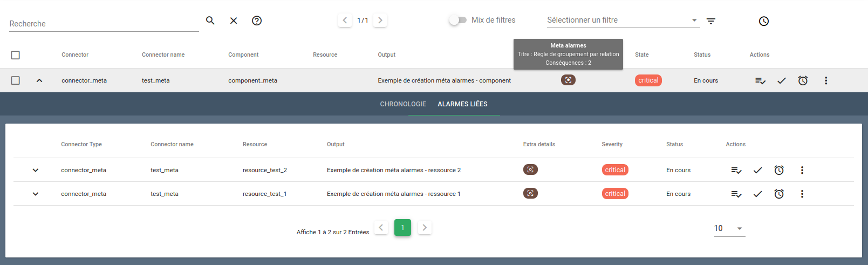The height and width of the screenshot is (265, 868).
Task: Toggle the Mix de filtres switch
Action: point(458,20)
